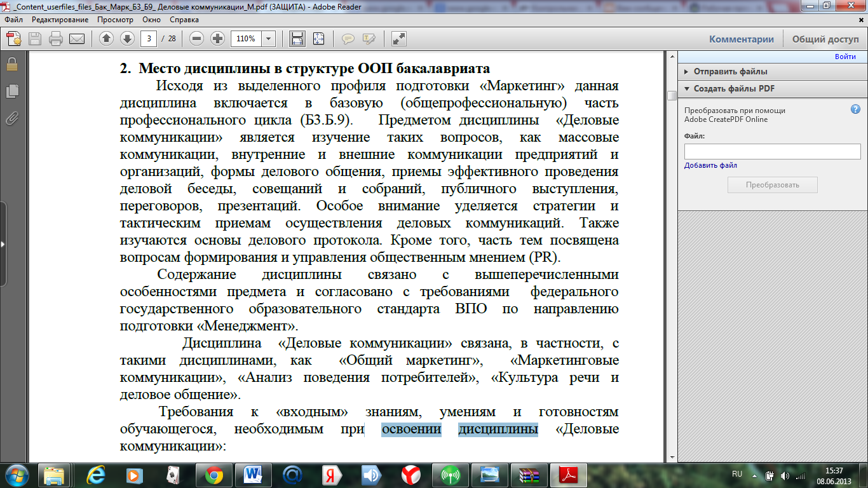Open the Windows Start menu
The width and height of the screenshot is (868, 488).
17,475
